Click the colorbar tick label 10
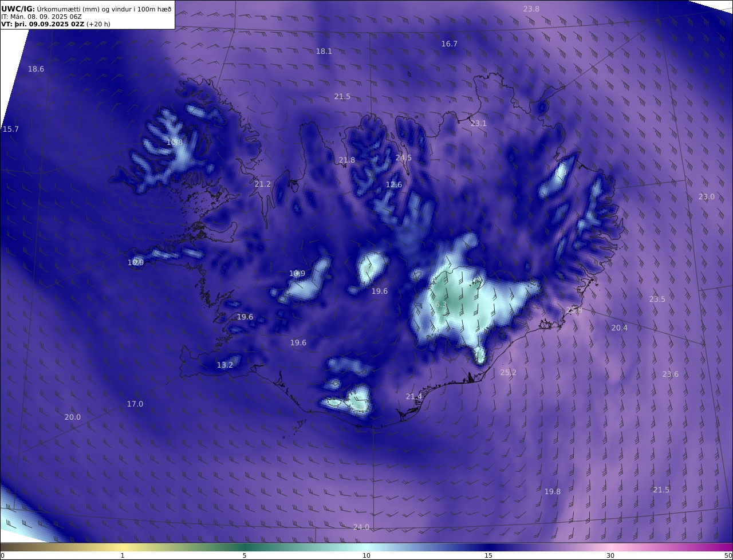 tap(366, 555)
